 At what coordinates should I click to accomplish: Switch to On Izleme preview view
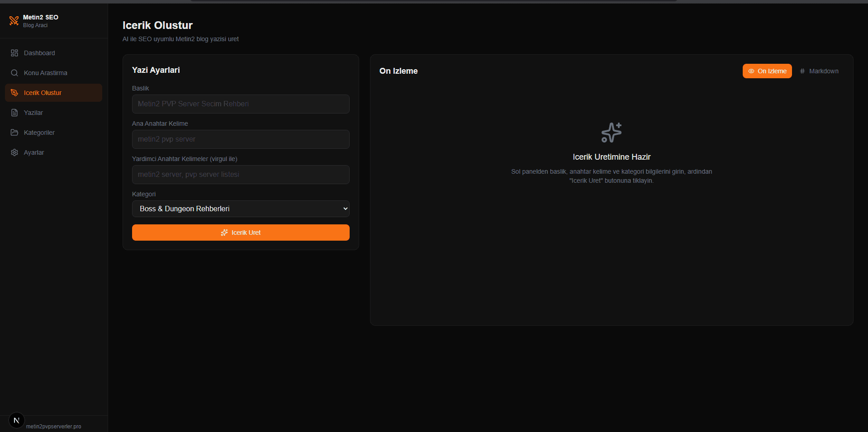coord(767,71)
